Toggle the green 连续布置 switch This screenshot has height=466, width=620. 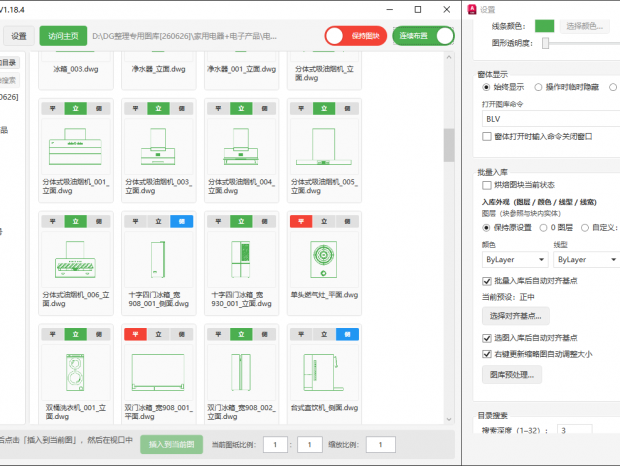tap(423, 36)
